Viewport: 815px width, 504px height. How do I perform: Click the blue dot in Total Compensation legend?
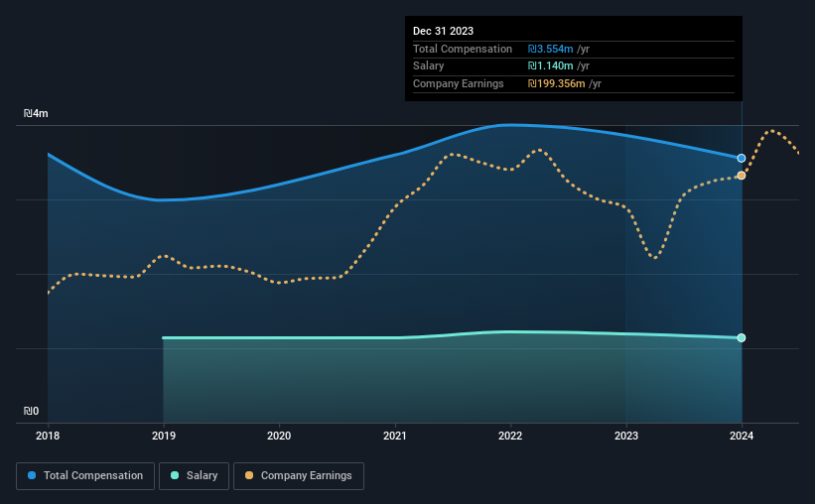pyautogui.click(x=32, y=475)
